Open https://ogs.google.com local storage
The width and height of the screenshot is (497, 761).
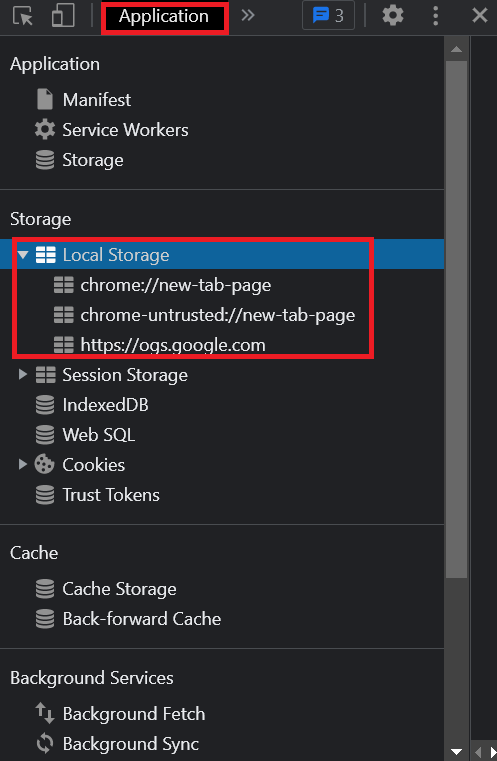pyautogui.click(x=173, y=345)
